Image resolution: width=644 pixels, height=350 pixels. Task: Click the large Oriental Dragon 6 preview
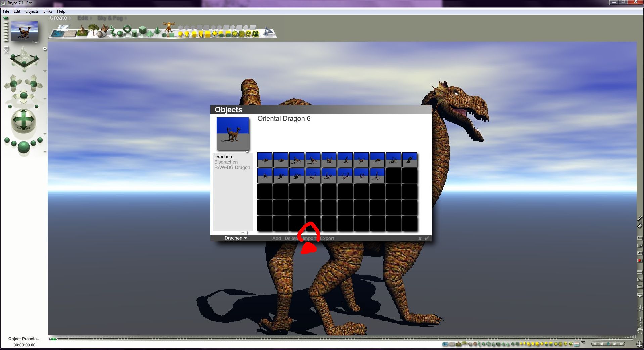click(233, 133)
